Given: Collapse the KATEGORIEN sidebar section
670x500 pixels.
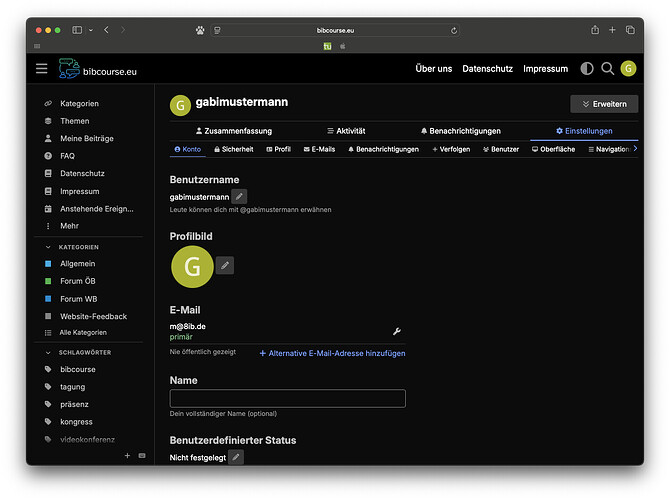Looking at the screenshot, I should (48, 247).
